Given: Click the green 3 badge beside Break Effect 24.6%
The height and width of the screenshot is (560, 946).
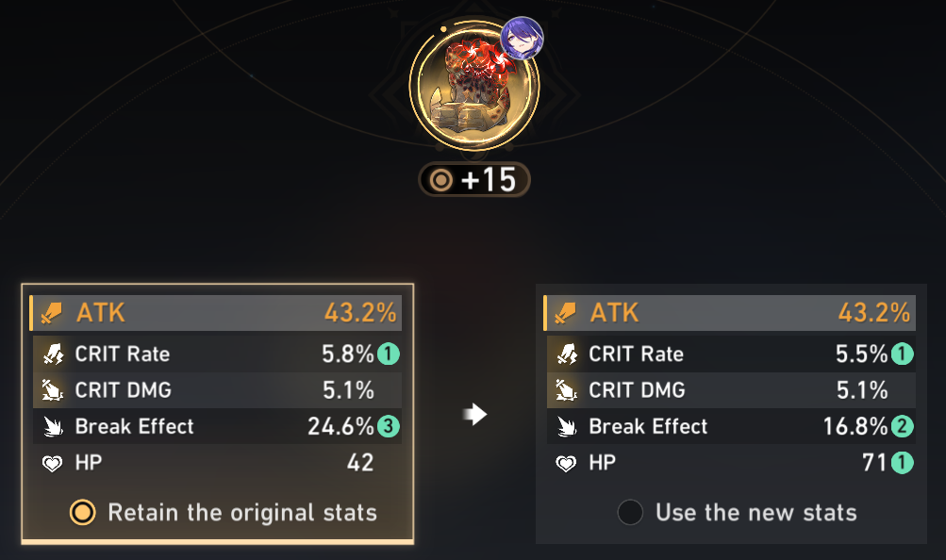Looking at the screenshot, I should point(389,426).
